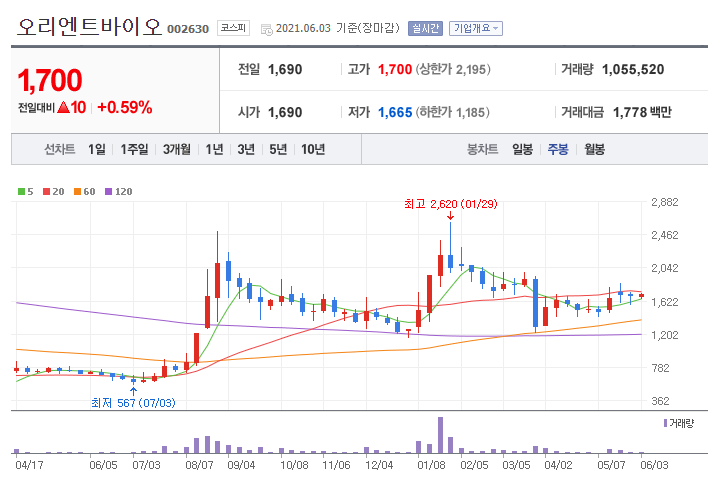The height and width of the screenshot is (482, 708).
Task: Switch to the 주봉 candle chart
Action: [558, 149]
